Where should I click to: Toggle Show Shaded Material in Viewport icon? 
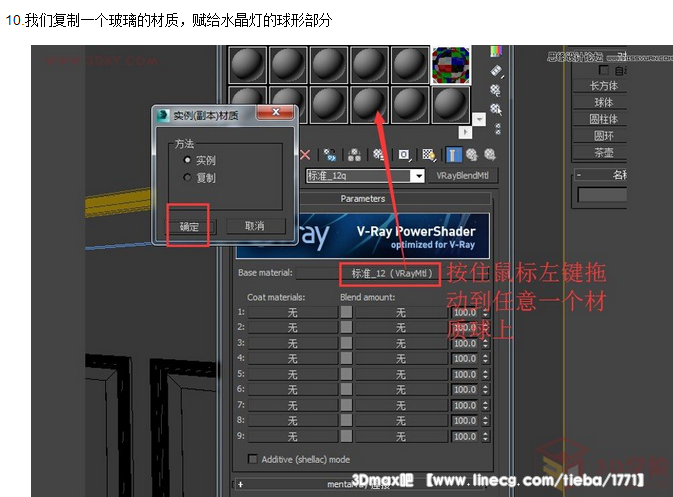coord(428,155)
